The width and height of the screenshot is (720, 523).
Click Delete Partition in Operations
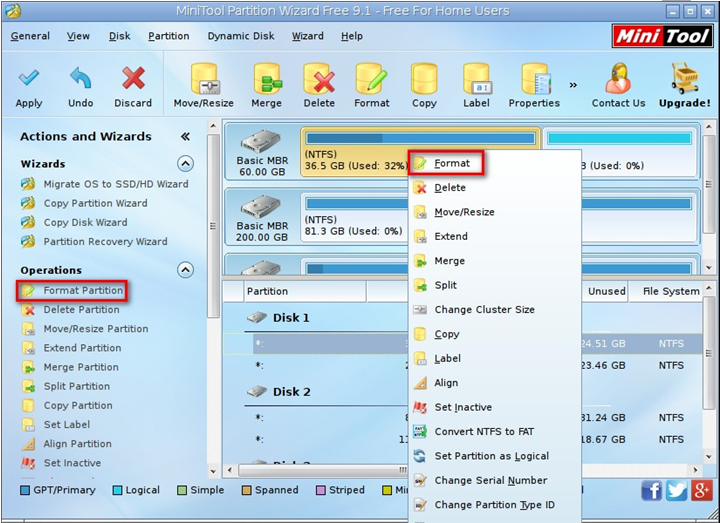[x=70, y=310]
